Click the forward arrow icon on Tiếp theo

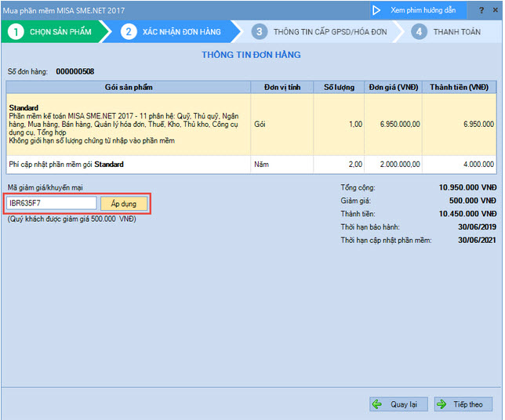442,404
